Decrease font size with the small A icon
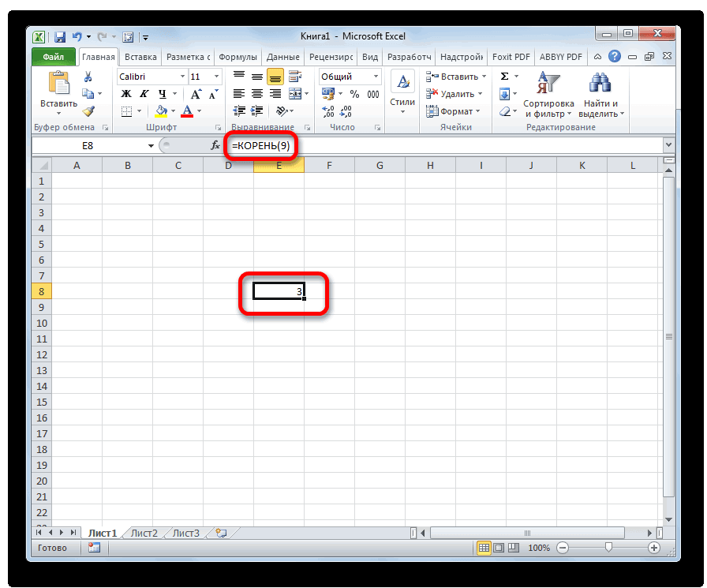The width and height of the screenshot is (707, 588). 213,94
